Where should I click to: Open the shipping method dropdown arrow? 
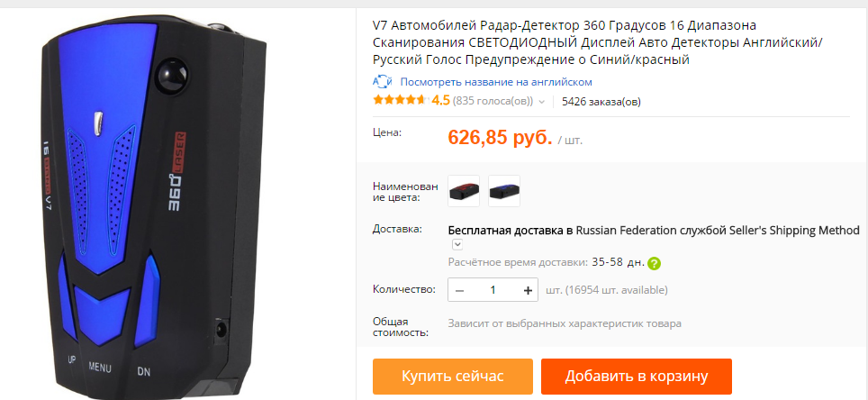coord(457,244)
